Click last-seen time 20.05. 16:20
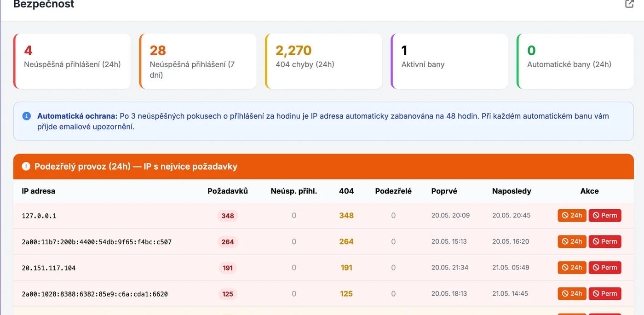644x315 pixels. [511, 241]
